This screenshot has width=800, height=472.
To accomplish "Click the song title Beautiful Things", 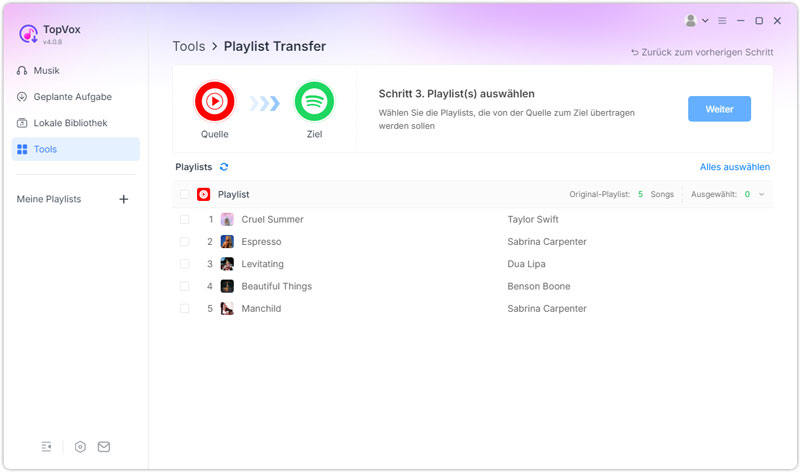I will pos(277,286).
